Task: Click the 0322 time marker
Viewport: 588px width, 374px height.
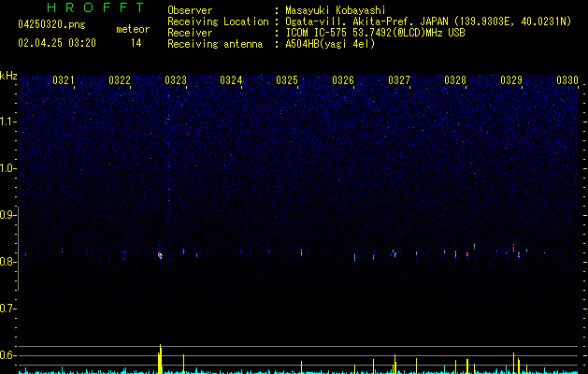Action: 120,80
